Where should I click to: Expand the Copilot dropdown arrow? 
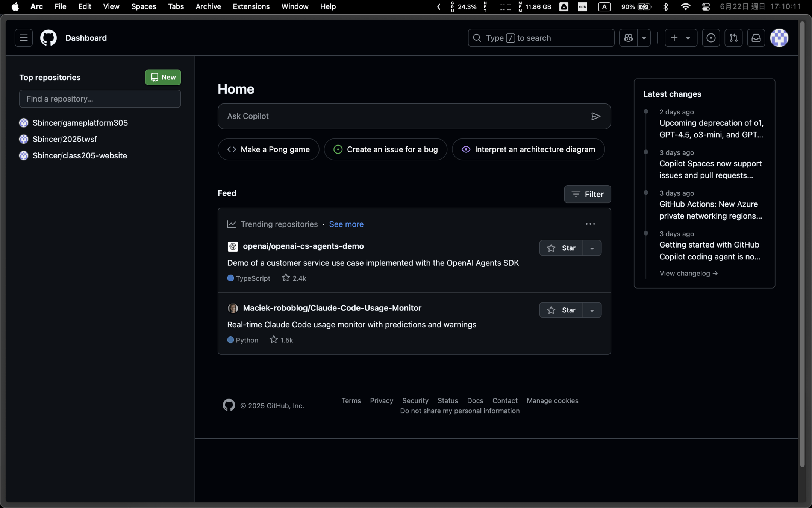tap(644, 38)
